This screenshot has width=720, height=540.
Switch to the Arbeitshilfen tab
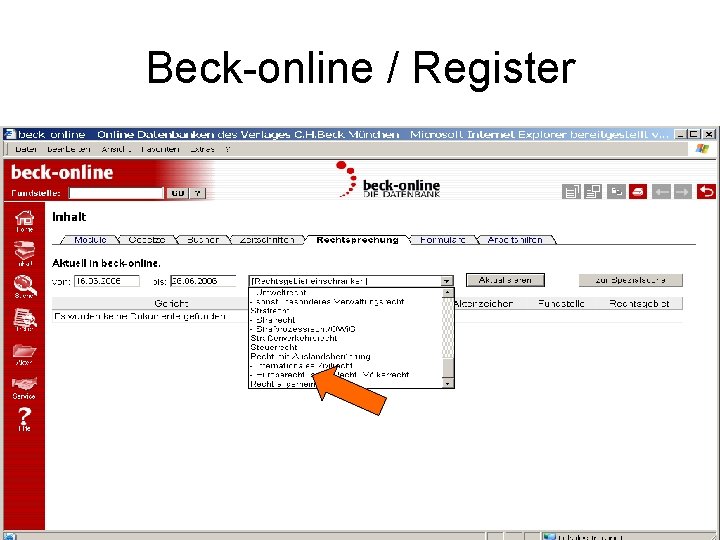pyautogui.click(x=515, y=240)
